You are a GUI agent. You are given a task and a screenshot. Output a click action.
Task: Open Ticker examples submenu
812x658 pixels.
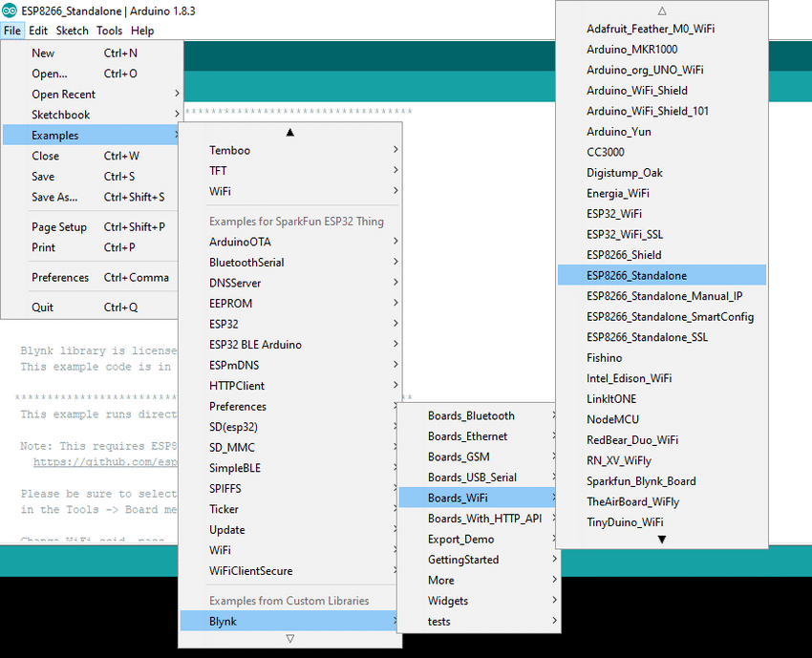pos(288,509)
